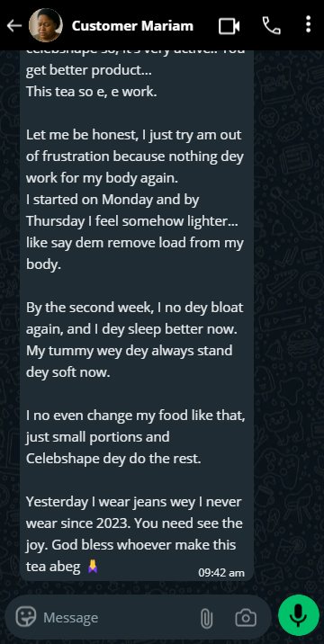Screen dimensions: 324x644
Task: Select the "Yesterday I wear jeans" line
Action: (x=133, y=502)
